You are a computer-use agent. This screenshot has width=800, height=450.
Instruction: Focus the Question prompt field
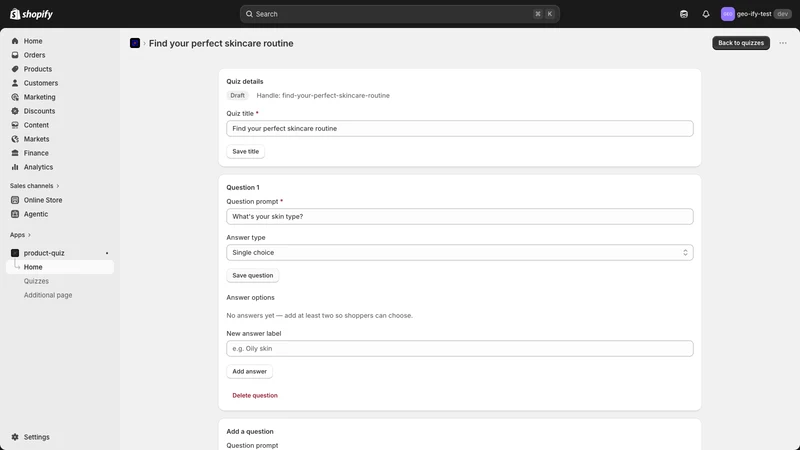tap(460, 216)
